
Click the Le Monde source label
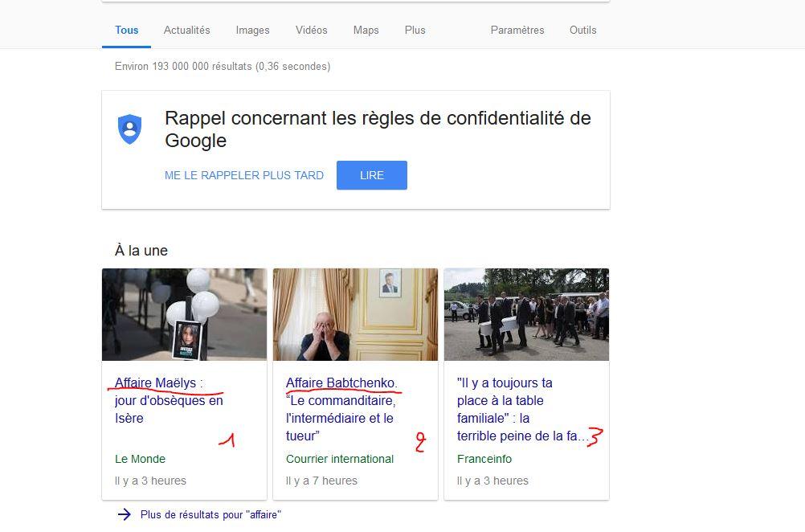click(x=140, y=459)
